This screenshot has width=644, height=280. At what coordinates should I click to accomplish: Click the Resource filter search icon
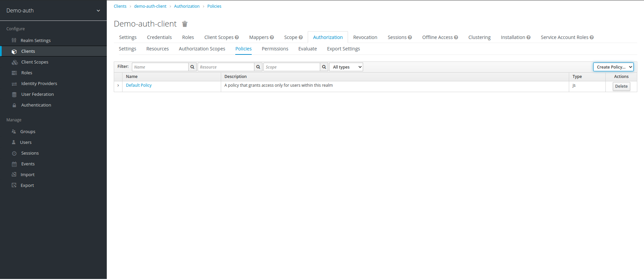258,67
